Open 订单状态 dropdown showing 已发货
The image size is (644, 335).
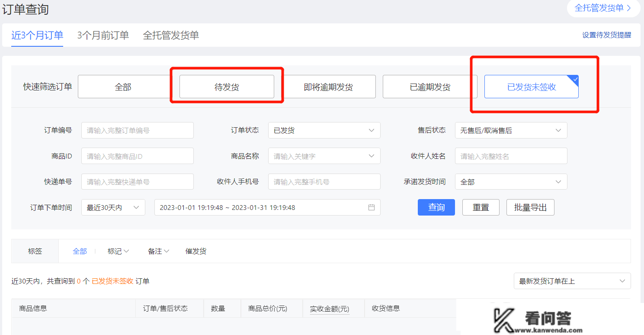(x=324, y=130)
